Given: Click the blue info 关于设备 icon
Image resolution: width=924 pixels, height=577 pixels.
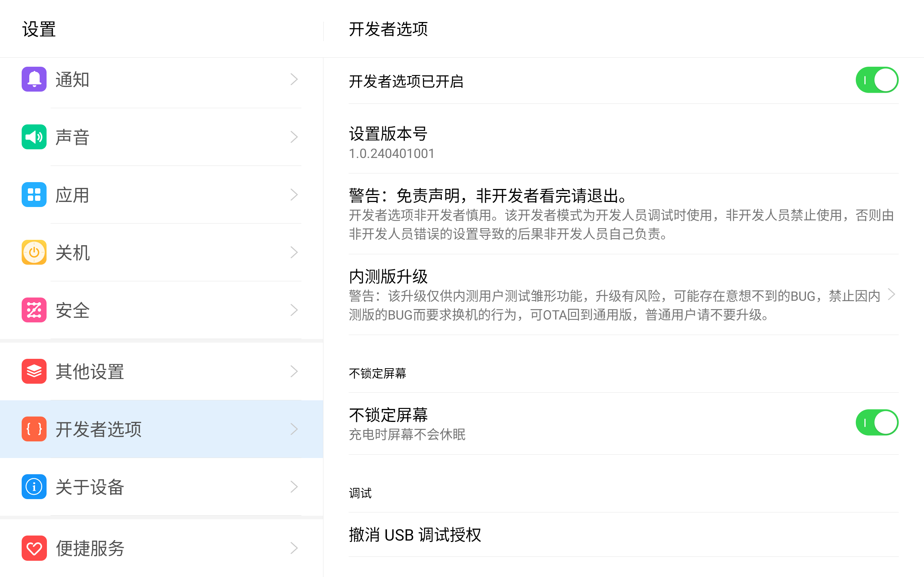Looking at the screenshot, I should (34, 486).
